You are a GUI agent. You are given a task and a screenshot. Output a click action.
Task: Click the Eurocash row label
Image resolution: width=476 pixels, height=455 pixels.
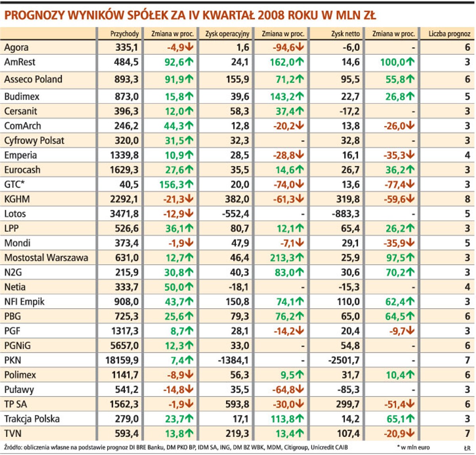(x=22, y=170)
